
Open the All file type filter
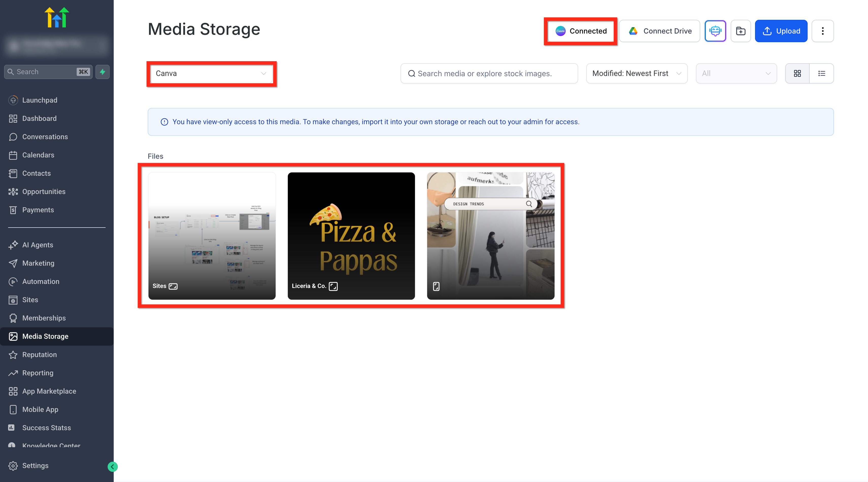click(736, 73)
